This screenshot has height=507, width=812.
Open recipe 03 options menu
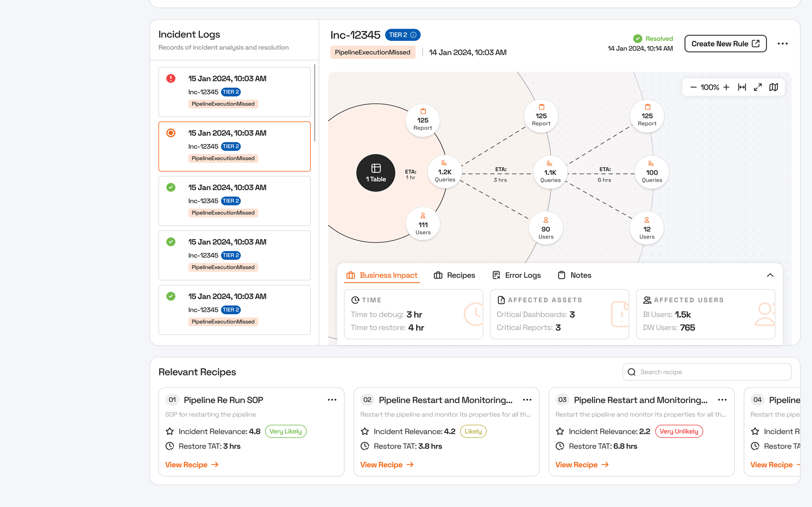click(x=722, y=400)
